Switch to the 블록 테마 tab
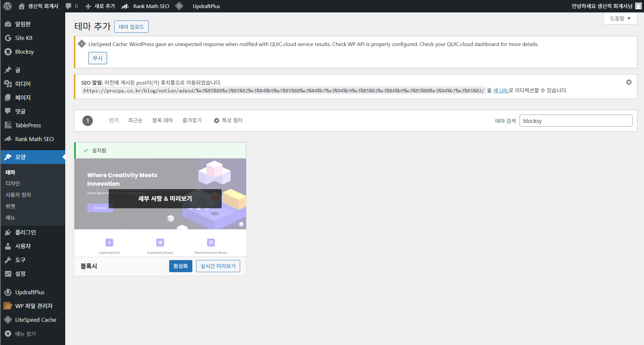Viewport: 644px width, 345px height. tap(162, 121)
